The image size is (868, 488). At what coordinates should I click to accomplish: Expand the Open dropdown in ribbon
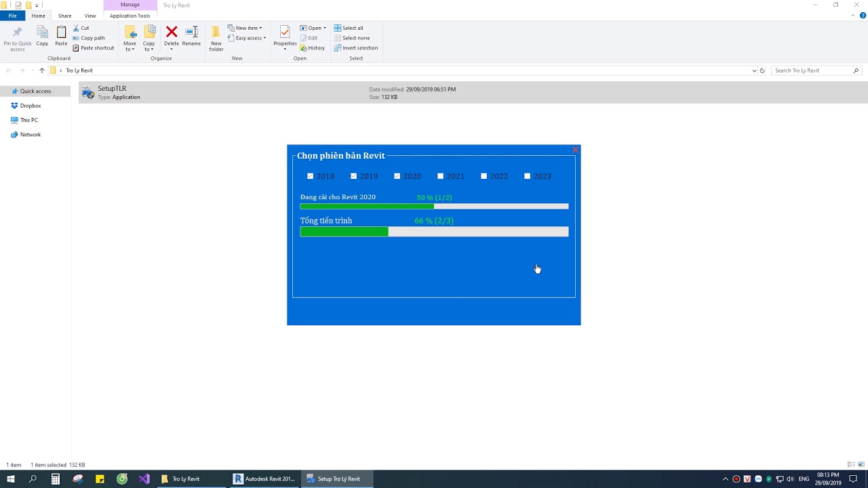(x=313, y=28)
